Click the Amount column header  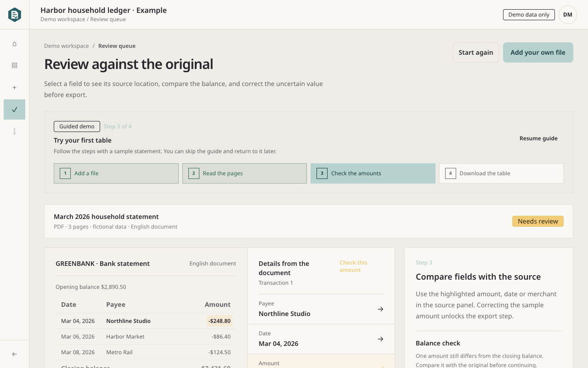click(x=218, y=305)
